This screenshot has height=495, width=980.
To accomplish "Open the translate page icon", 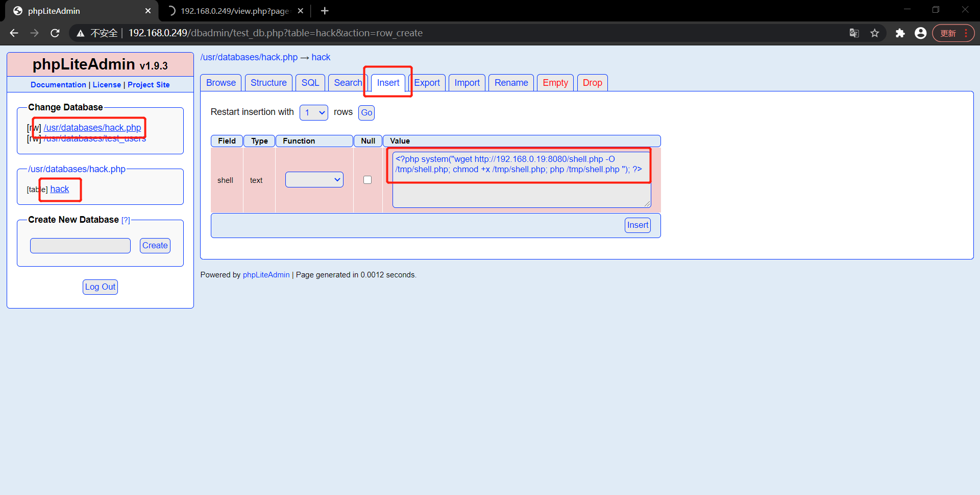I will click(854, 33).
